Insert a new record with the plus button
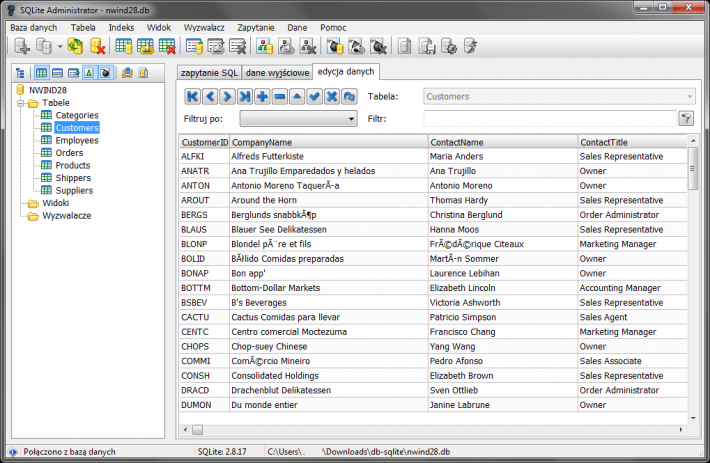This screenshot has width=710, height=463. tap(262, 96)
